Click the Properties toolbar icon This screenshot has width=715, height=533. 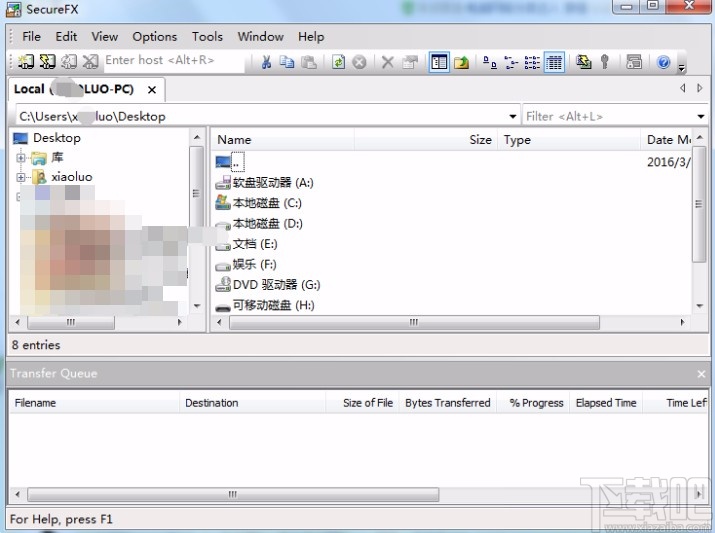pyautogui.click(x=410, y=62)
